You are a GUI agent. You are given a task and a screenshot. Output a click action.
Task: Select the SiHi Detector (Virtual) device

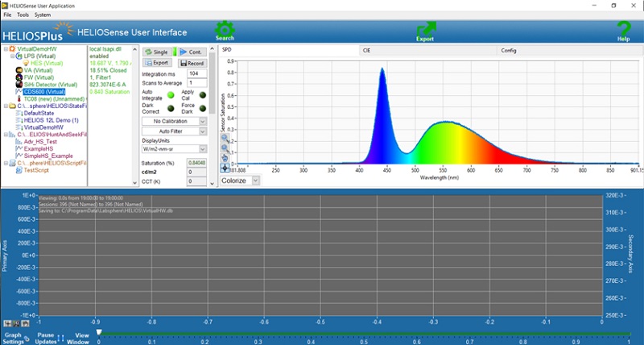pos(50,85)
